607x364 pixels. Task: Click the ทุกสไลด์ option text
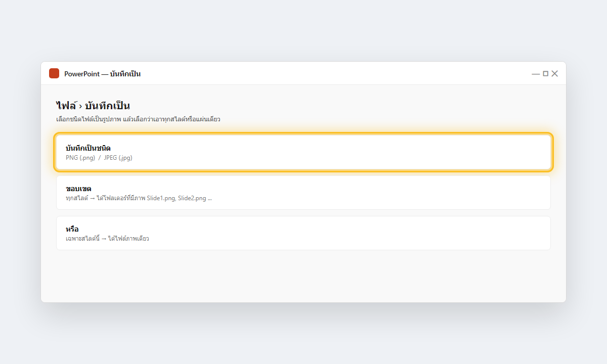coord(76,198)
